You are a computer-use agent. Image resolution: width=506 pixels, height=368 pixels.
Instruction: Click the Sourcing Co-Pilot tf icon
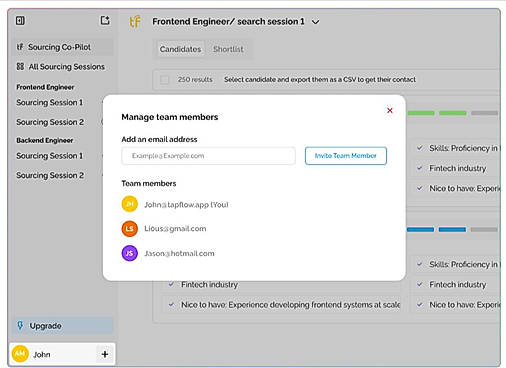point(20,47)
